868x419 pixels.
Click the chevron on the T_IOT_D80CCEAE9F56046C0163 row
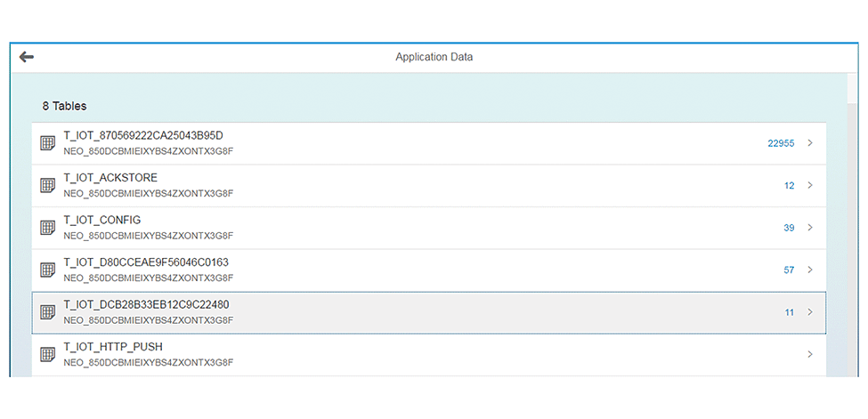click(809, 270)
